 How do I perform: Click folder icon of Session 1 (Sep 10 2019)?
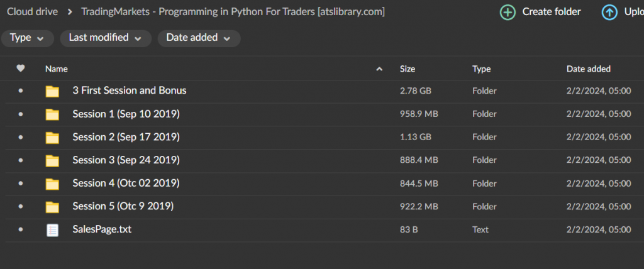[52, 114]
